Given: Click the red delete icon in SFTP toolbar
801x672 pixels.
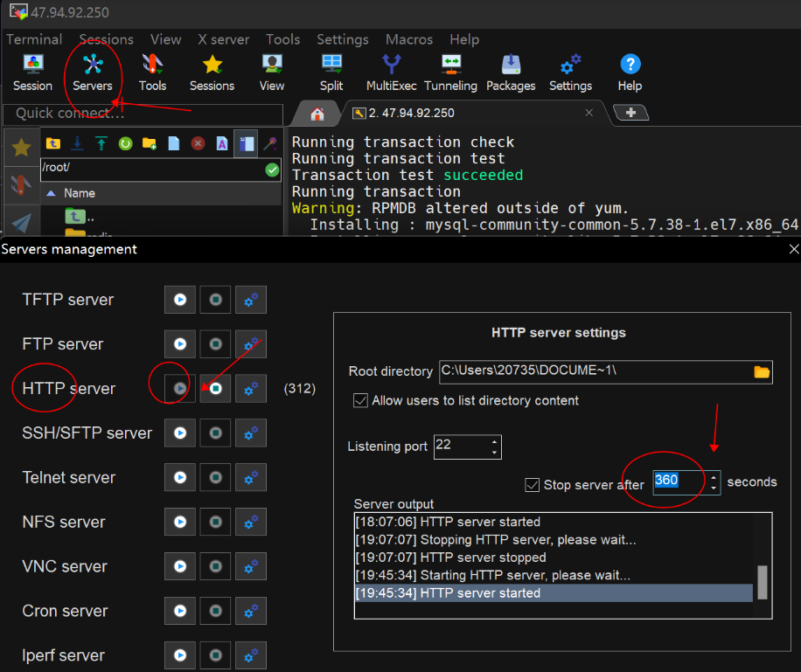Looking at the screenshot, I should tap(198, 143).
